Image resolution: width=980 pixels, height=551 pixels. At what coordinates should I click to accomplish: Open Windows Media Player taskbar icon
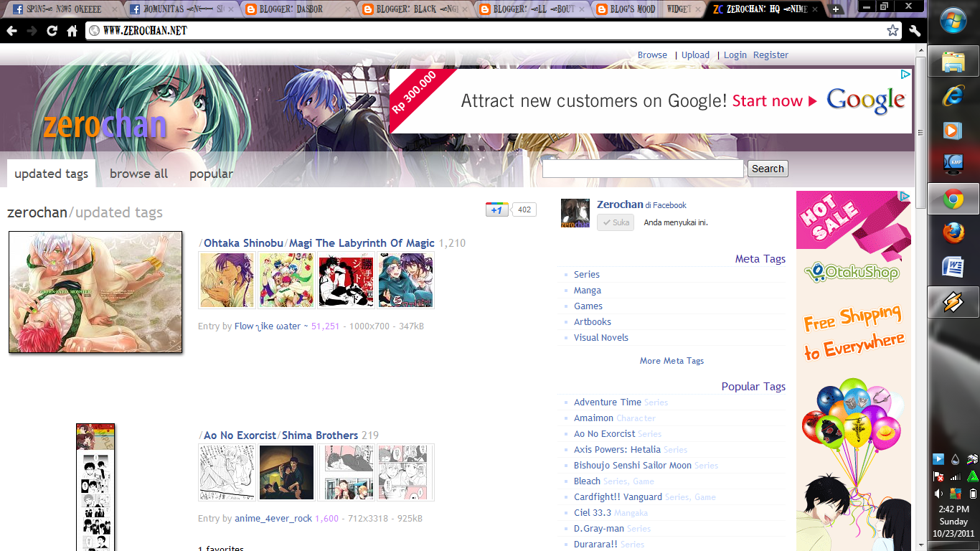click(x=953, y=131)
